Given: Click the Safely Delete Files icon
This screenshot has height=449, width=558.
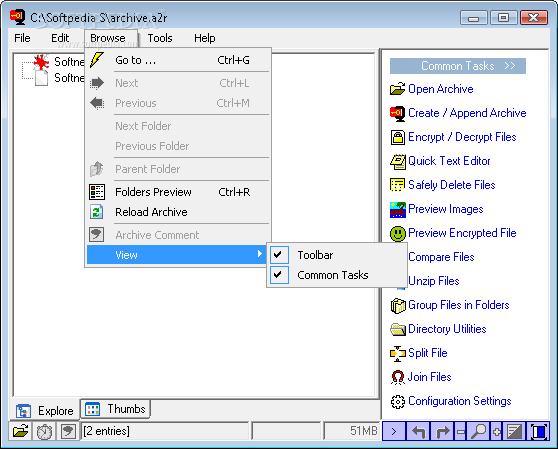Looking at the screenshot, I should coord(398,185).
